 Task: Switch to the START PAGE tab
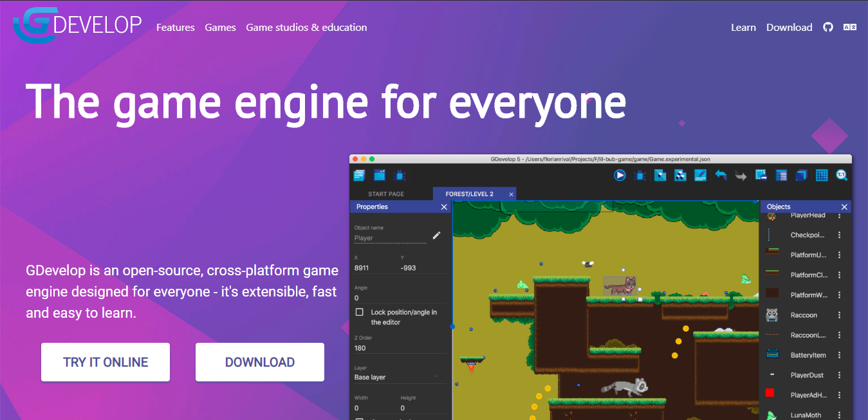tap(386, 194)
